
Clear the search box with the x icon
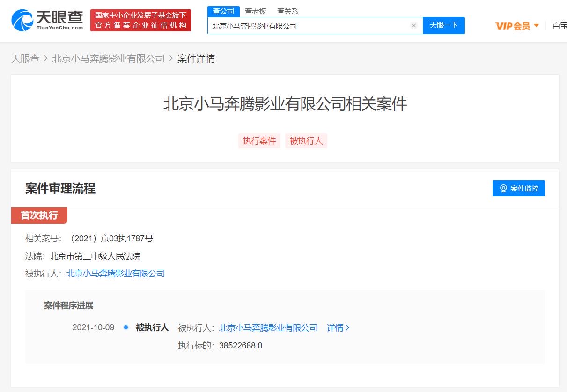(x=413, y=26)
